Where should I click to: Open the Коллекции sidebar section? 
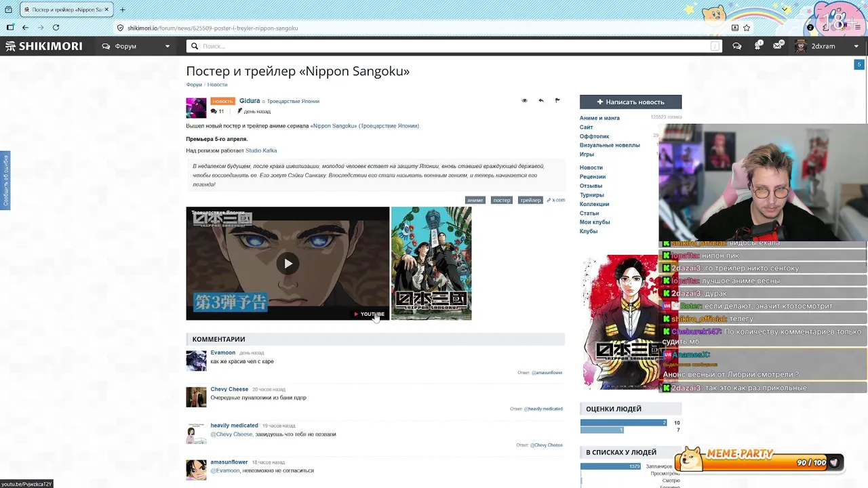point(594,204)
